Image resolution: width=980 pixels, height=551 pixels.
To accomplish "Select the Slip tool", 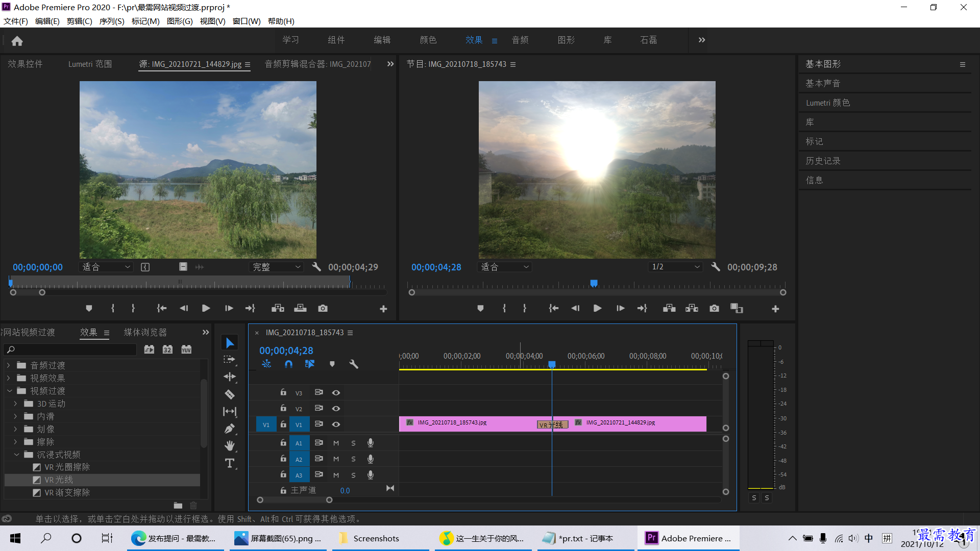I will 230,411.
